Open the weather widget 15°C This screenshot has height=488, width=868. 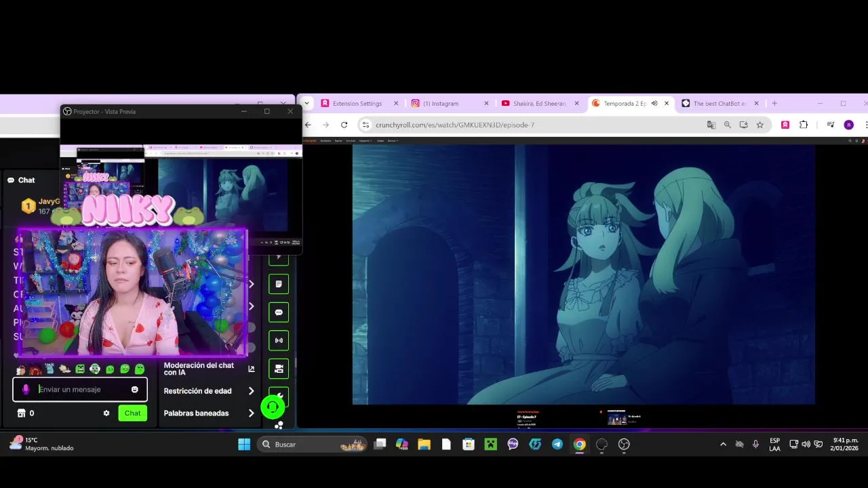pyautogui.click(x=41, y=445)
